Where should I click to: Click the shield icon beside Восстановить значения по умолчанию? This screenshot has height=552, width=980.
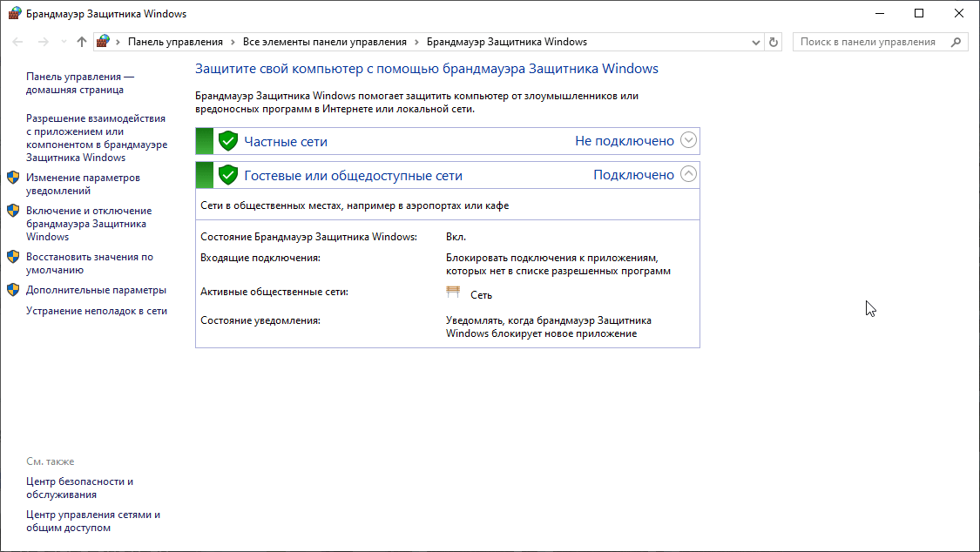coord(12,256)
